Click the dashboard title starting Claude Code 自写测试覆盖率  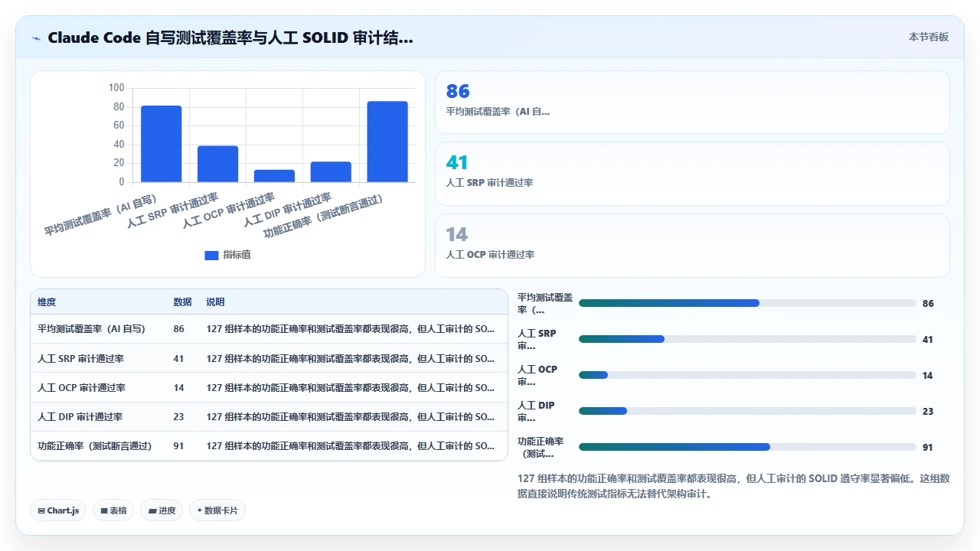click(x=230, y=37)
